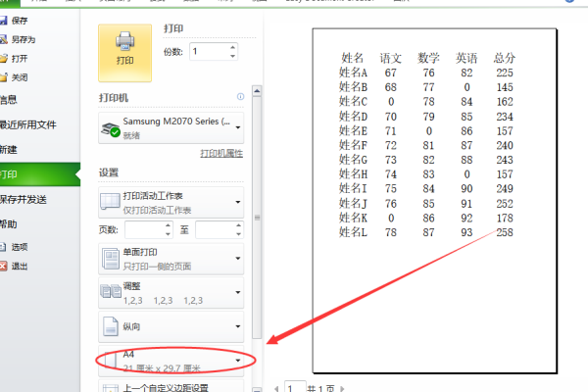Click the current page number field below the preview

(295, 387)
